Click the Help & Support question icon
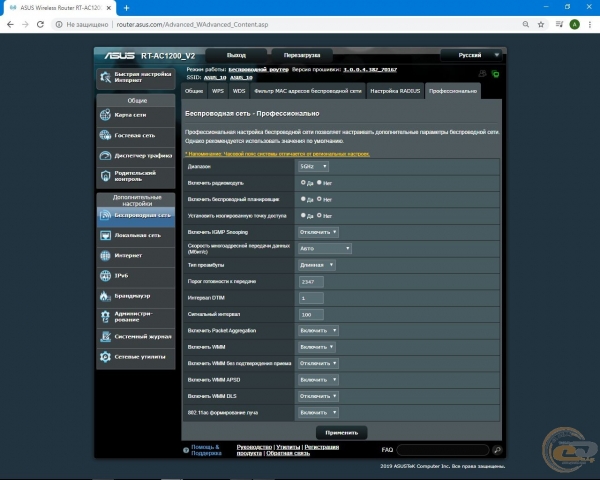The image size is (600, 480). (x=186, y=450)
